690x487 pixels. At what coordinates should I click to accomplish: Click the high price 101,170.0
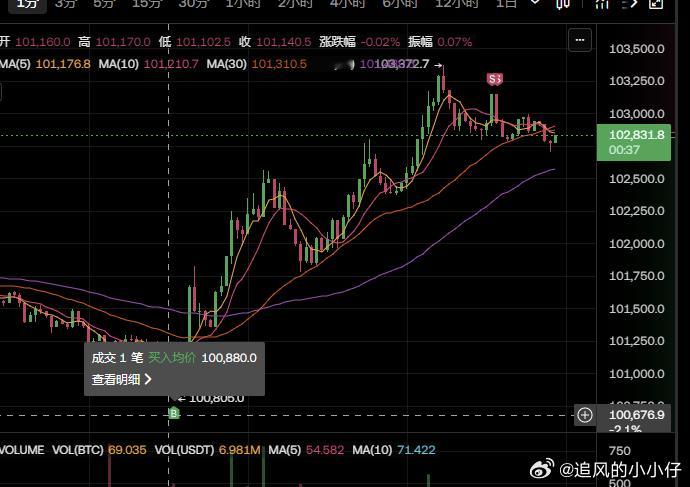123,42
